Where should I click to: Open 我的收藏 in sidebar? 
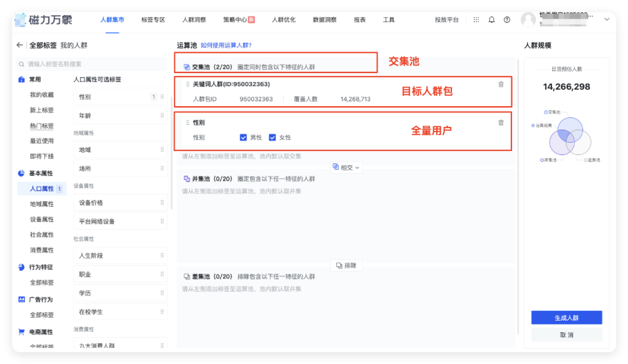(41, 95)
